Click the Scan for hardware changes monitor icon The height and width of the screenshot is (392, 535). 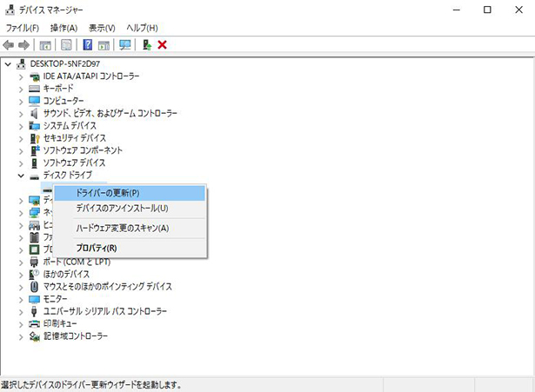[x=125, y=45]
